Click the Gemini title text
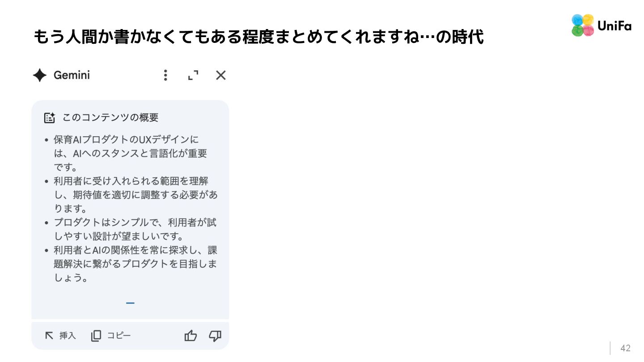The height and width of the screenshot is (362, 644). [72, 76]
